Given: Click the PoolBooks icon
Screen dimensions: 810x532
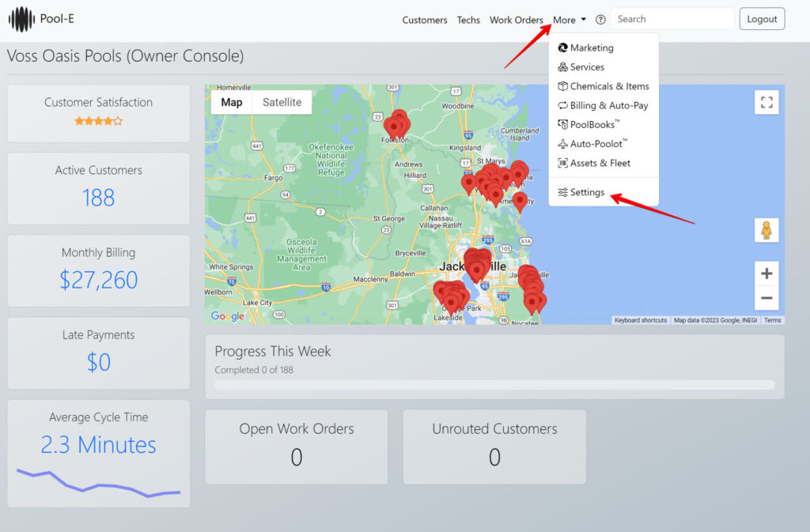Looking at the screenshot, I should point(562,124).
